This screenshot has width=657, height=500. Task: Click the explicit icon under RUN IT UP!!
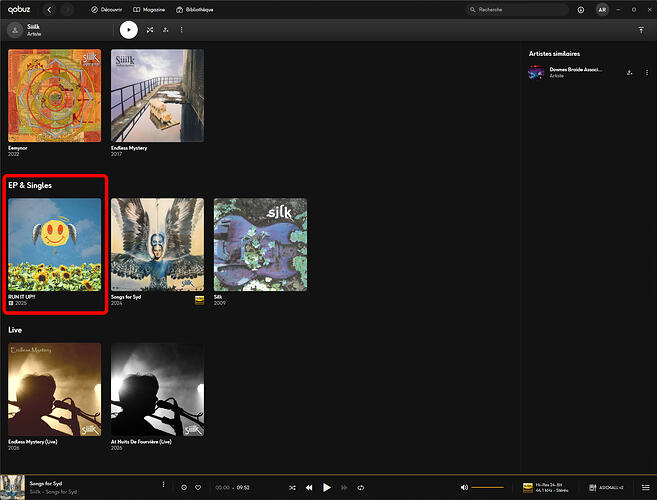coord(11,303)
